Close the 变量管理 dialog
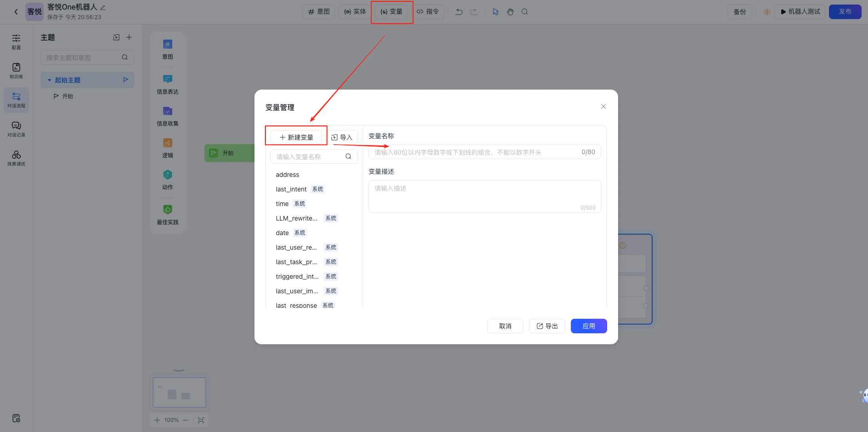868x432 pixels. click(603, 106)
